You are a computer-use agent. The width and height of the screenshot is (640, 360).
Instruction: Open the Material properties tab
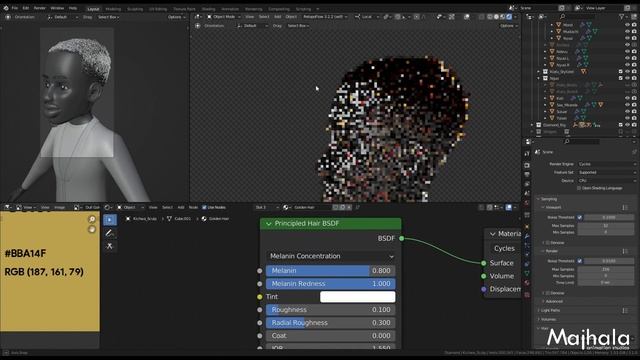point(527,282)
